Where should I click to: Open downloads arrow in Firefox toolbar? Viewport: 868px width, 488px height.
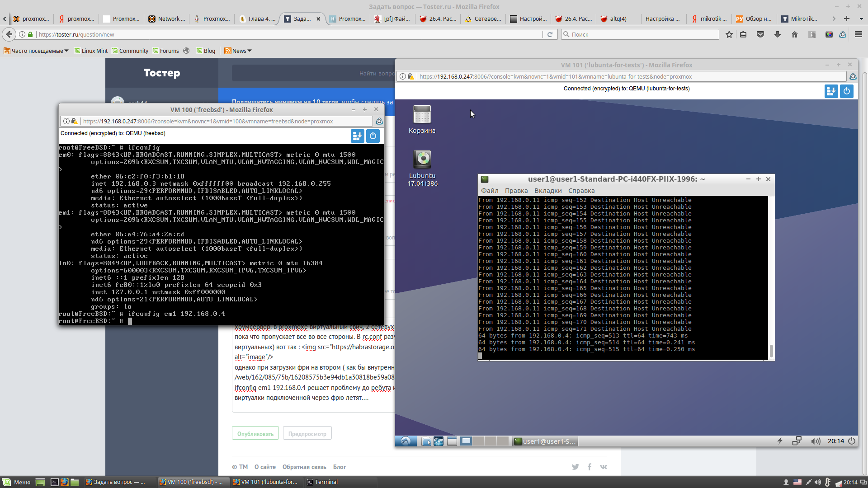(778, 34)
